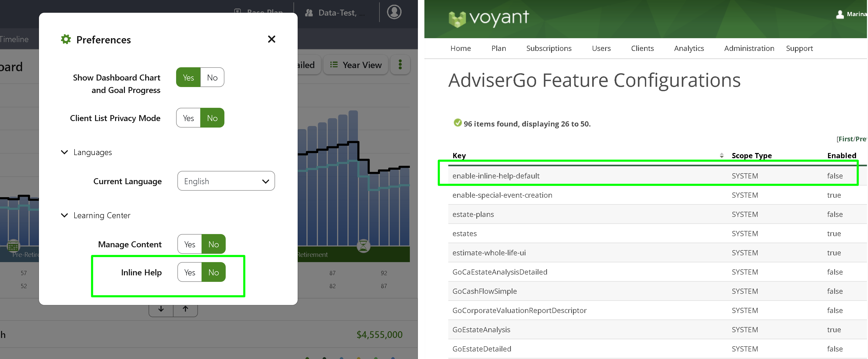Select the GoEstateAnalysis key
Screen dimensions: 868x359
(x=481, y=329)
